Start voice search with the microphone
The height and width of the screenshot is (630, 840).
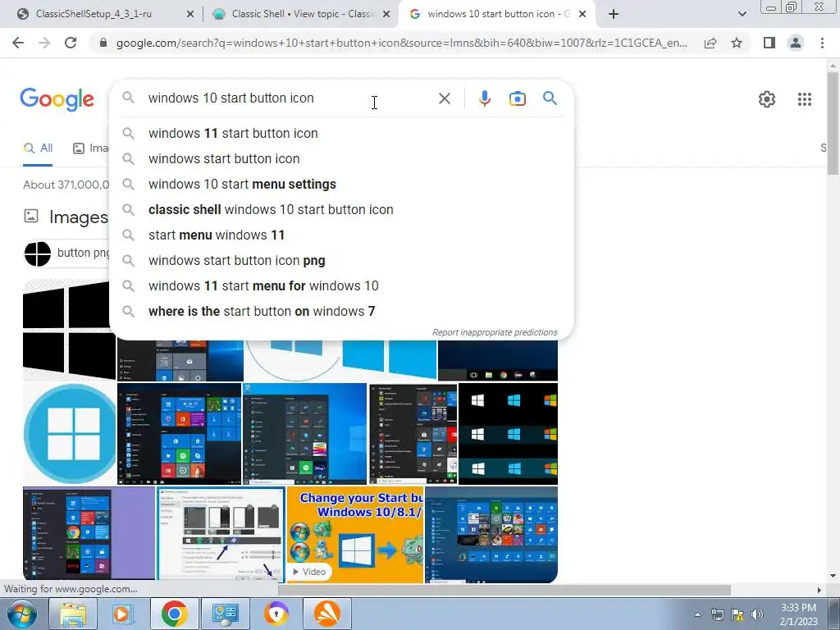pyautogui.click(x=484, y=98)
